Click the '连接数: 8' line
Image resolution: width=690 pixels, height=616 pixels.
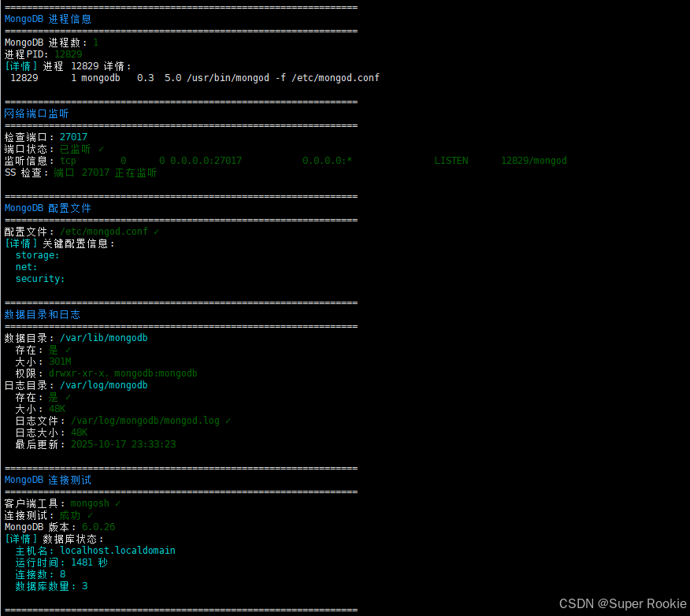40,574
